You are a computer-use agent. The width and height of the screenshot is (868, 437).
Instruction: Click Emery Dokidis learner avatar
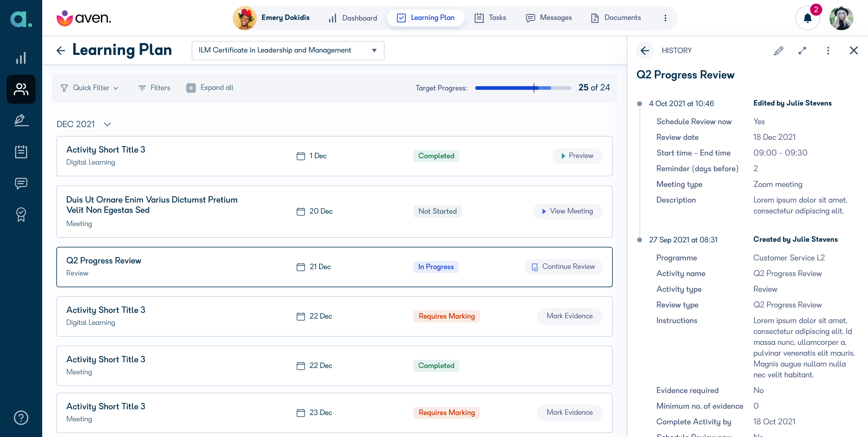[245, 18]
